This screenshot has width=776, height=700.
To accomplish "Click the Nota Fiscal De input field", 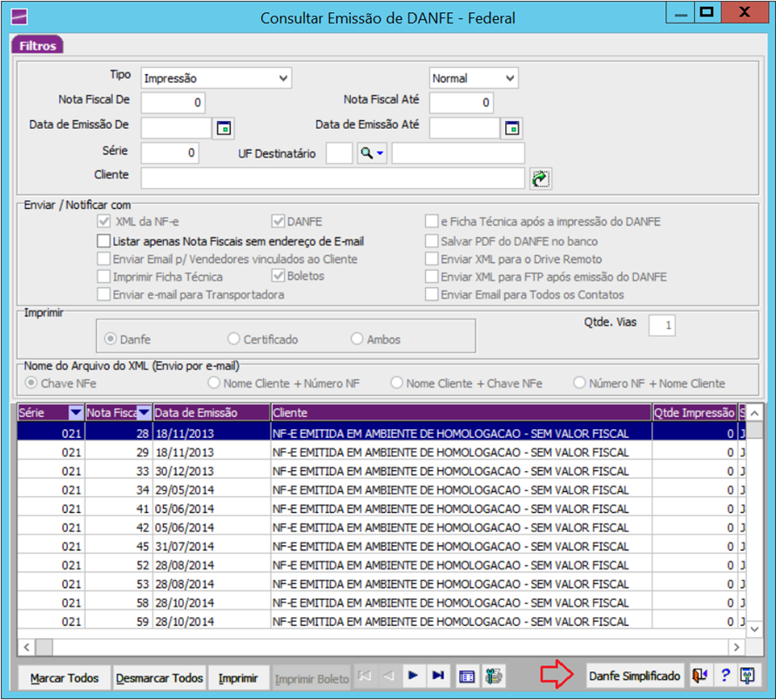I will (172, 103).
